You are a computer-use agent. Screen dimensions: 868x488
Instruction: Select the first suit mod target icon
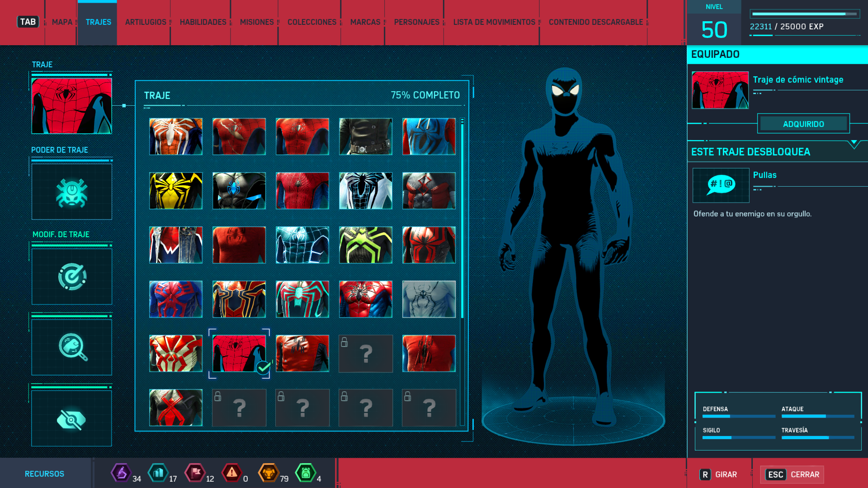pos(72,277)
